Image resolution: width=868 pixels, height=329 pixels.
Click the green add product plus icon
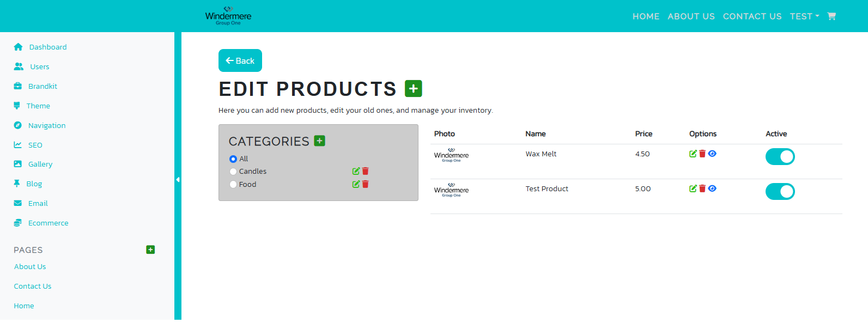tap(414, 88)
